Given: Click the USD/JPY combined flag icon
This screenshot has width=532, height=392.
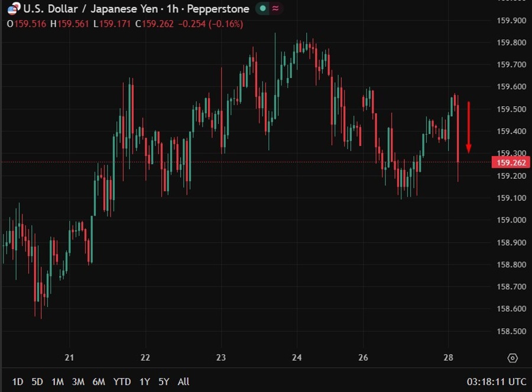Looking at the screenshot, I should click(x=12, y=9).
